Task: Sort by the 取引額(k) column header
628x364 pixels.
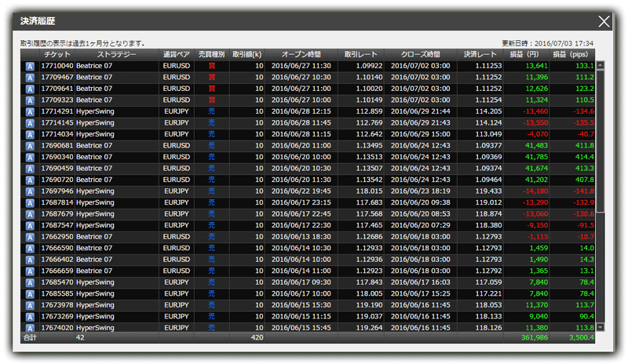Action: click(247, 54)
